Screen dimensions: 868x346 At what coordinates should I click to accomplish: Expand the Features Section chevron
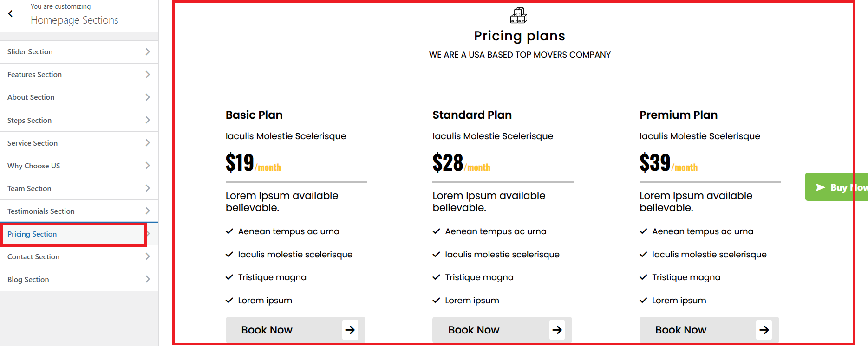(x=148, y=74)
